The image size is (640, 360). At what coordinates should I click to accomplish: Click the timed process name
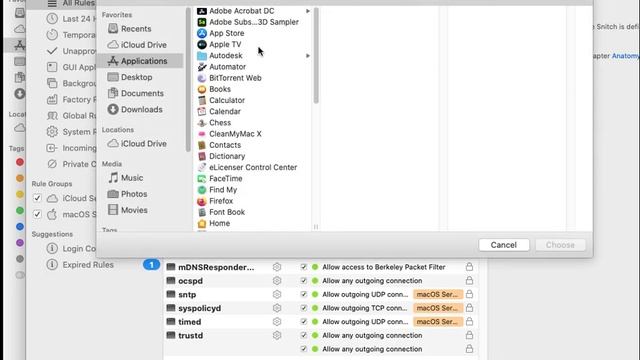tap(189, 322)
